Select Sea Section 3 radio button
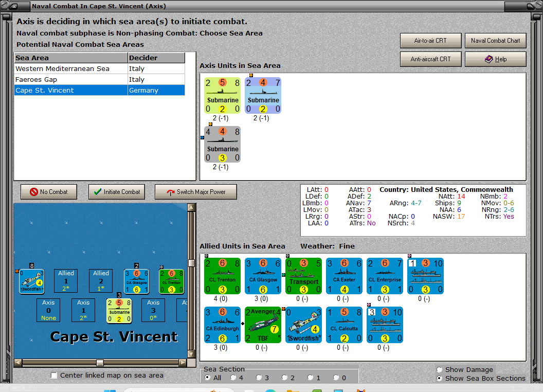The image size is (543, 392). (259, 378)
